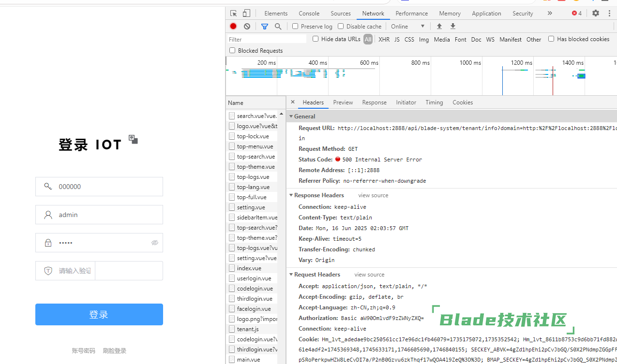Close the request details pane
Screen dimensions: 617x364
point(293,102)
